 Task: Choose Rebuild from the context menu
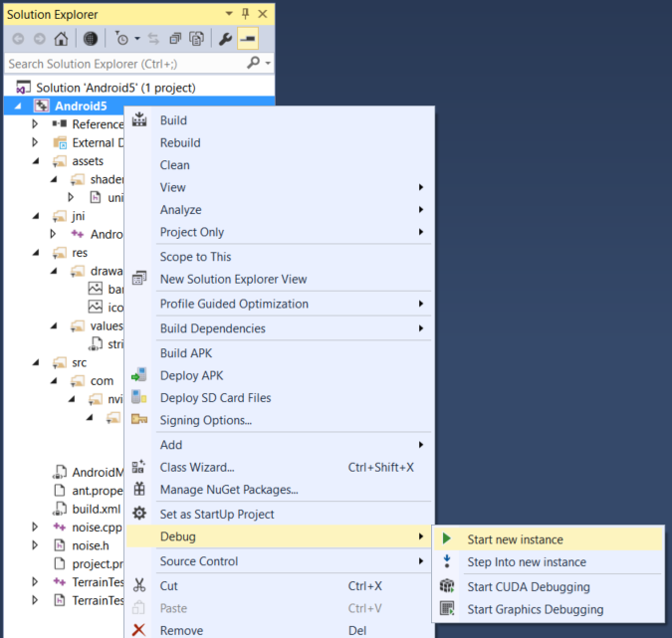[x=280, y=142]
